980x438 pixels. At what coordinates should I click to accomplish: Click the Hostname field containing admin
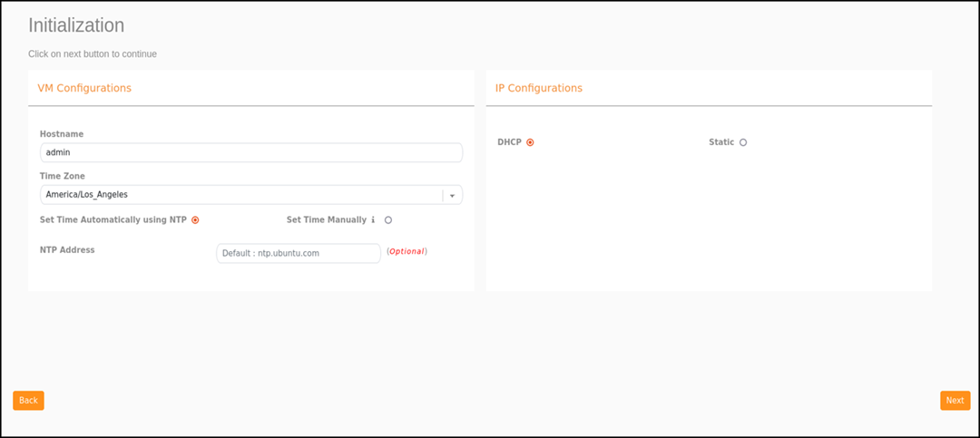[x=251, y=152]
